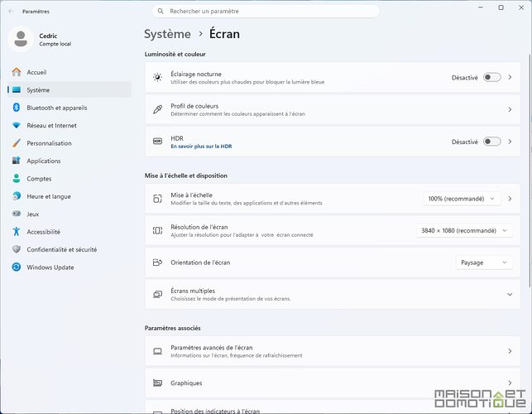Click the Écrans multiples icon
This screenshot has width=532, height=414.
pos(157,294)
